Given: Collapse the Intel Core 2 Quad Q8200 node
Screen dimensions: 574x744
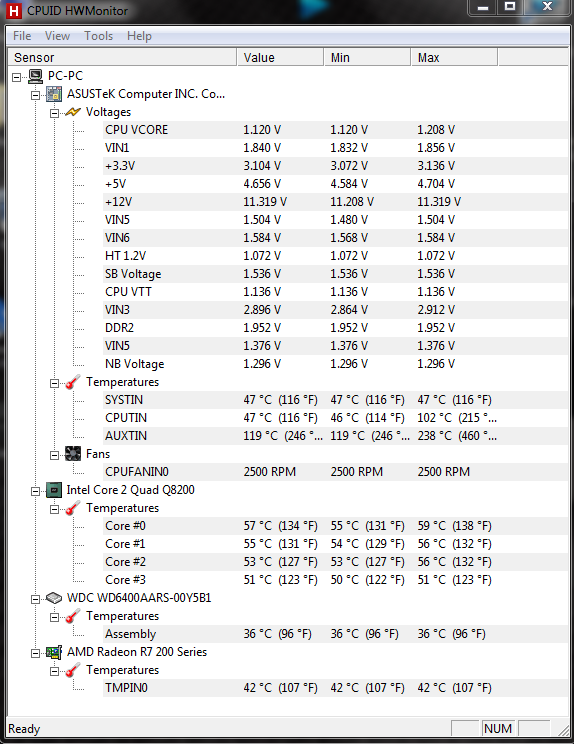Looking at the screenshot, I should (x=36, y=492).
